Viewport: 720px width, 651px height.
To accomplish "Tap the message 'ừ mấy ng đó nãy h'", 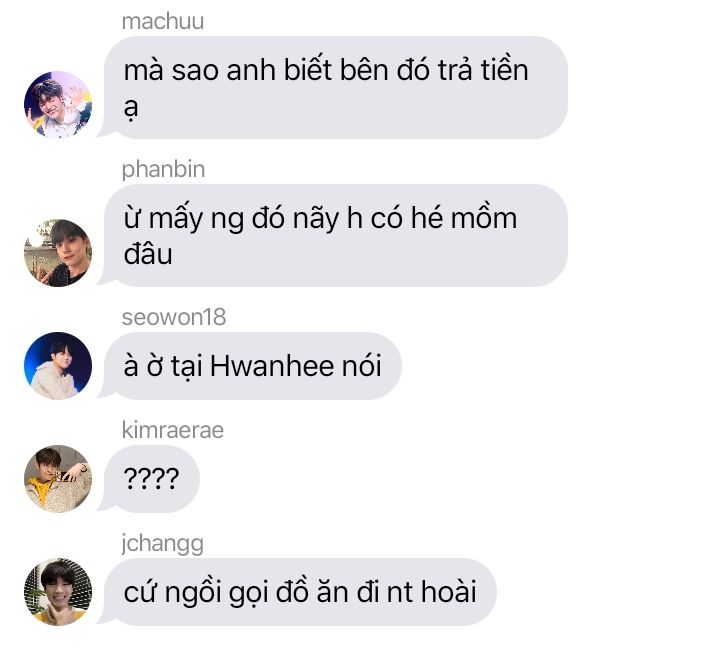I will (x=336, y=236).
